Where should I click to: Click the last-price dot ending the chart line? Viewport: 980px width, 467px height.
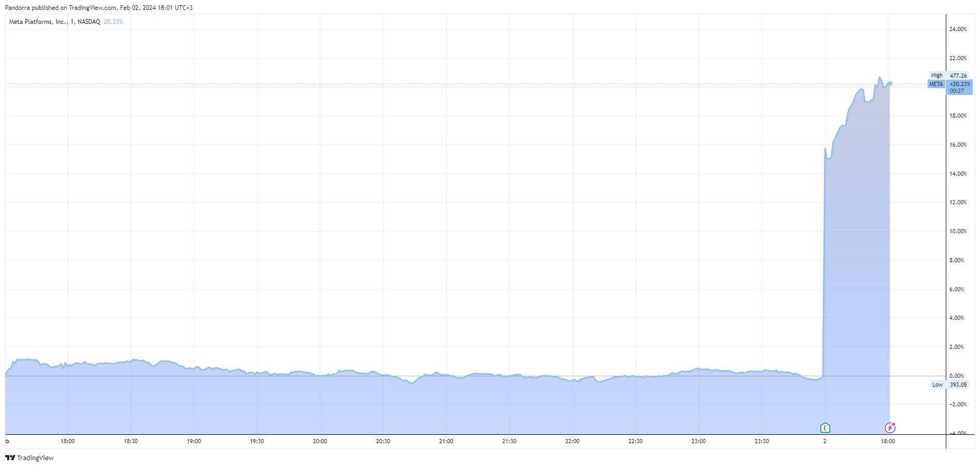(x=890, y=83)
